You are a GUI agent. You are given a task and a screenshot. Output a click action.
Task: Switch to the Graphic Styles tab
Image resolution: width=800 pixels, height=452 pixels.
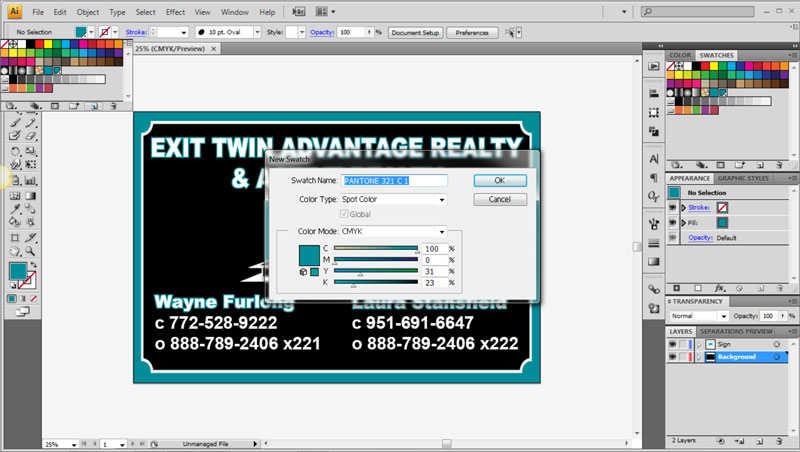tap(742, 178)
